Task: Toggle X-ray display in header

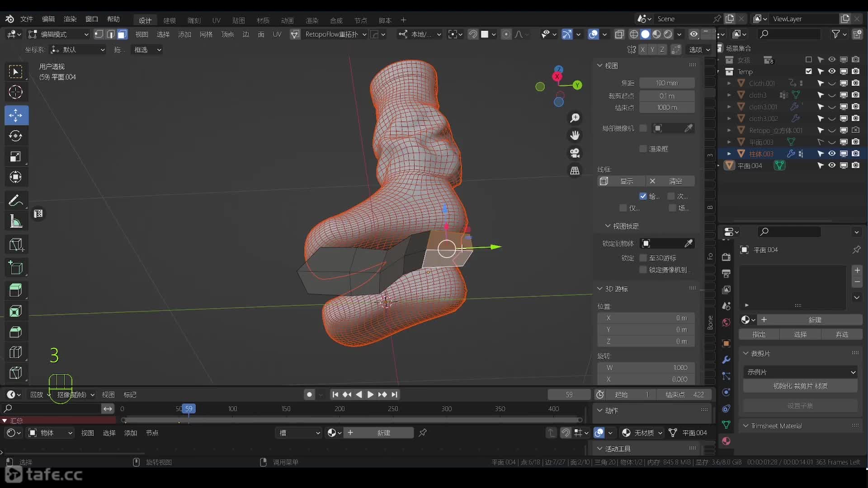Action: point(619,34)
